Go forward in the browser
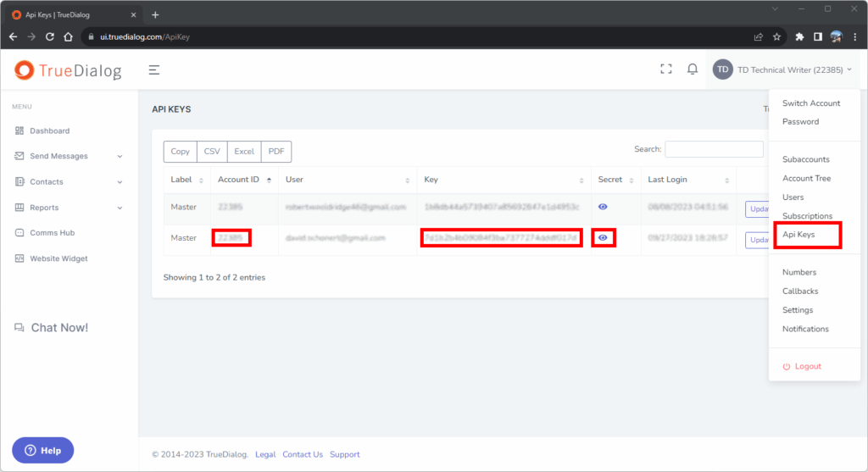 click(31, 36)
